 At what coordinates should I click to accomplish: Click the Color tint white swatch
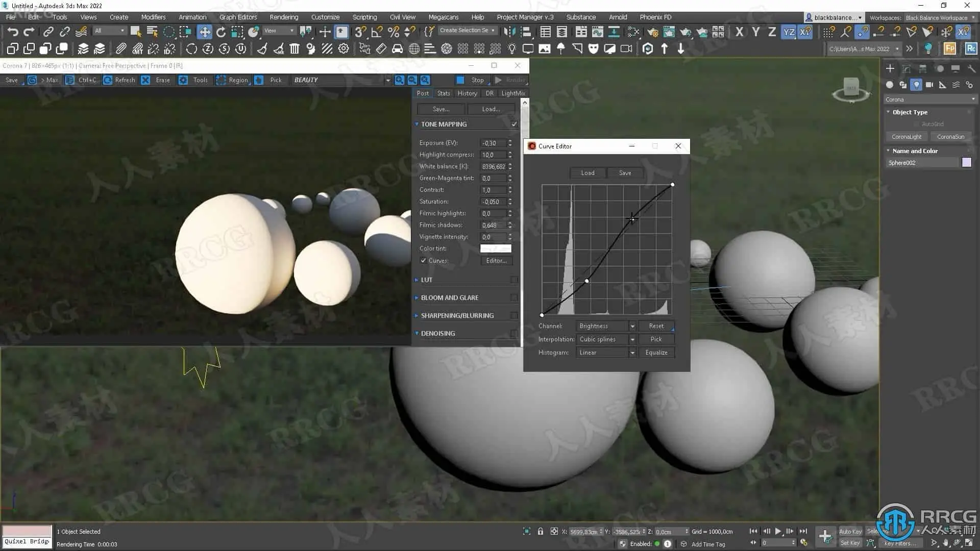point(496,248)
